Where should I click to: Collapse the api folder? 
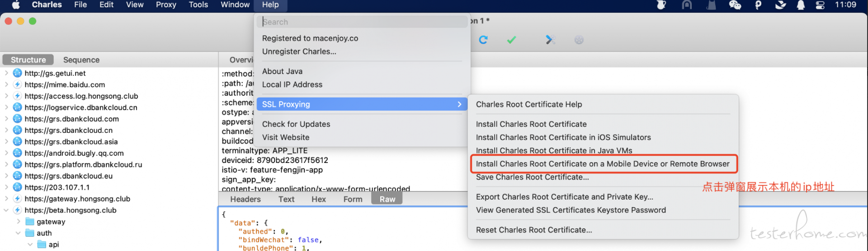[30, 244]
